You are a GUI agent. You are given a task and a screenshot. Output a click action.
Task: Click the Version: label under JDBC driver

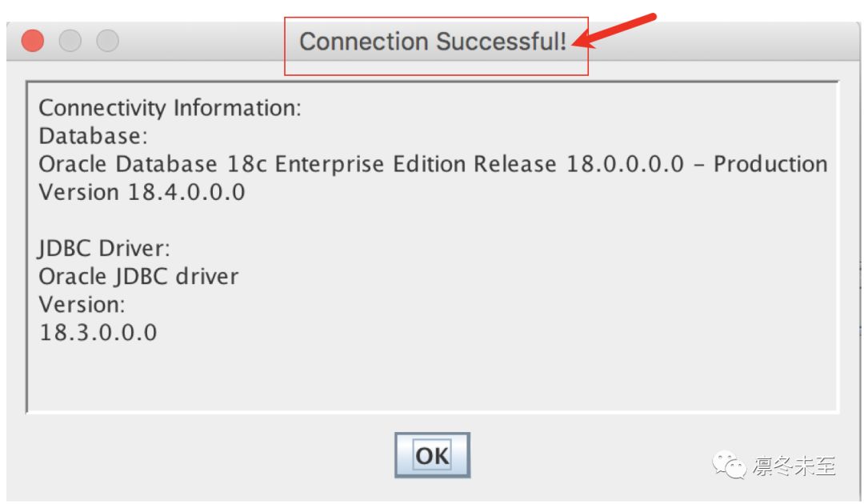(x=82, y=305)
